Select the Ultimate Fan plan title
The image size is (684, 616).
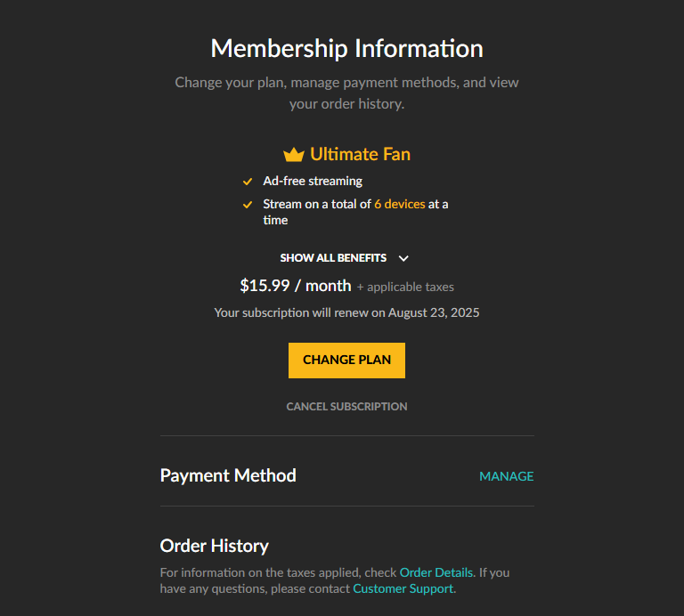[x=360, y=154]
